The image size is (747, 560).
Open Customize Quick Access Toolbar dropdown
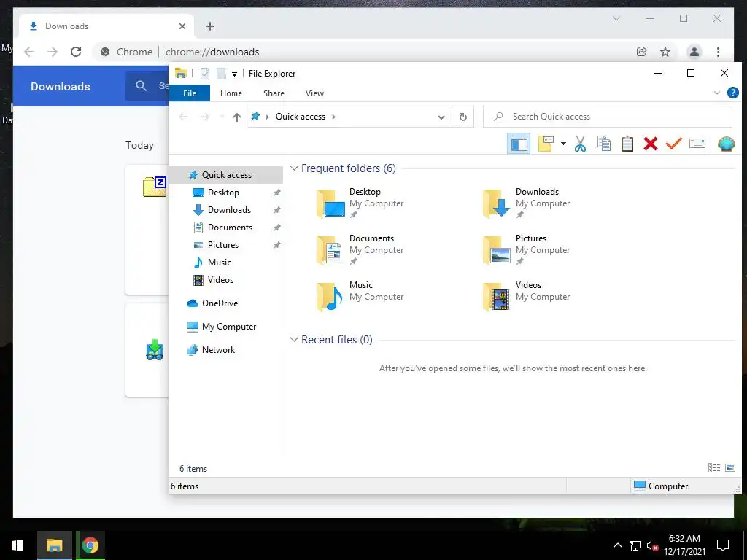tap(234, 74)
